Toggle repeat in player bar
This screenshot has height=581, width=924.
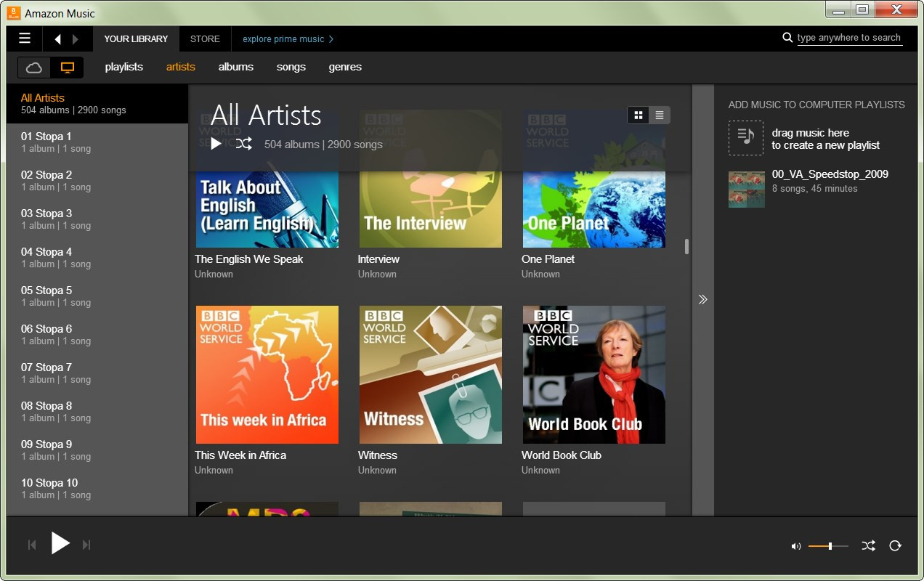pos(895,545)
